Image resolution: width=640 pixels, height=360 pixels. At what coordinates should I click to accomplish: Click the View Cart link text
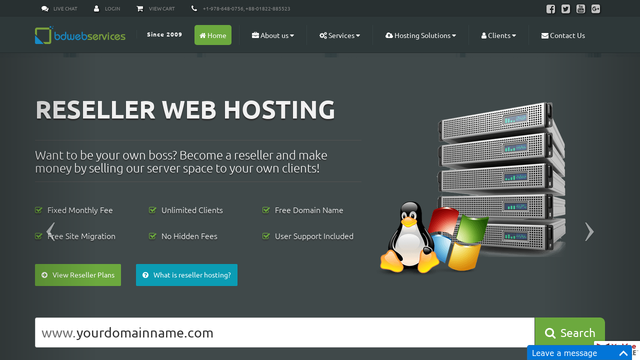pos(162,9)
